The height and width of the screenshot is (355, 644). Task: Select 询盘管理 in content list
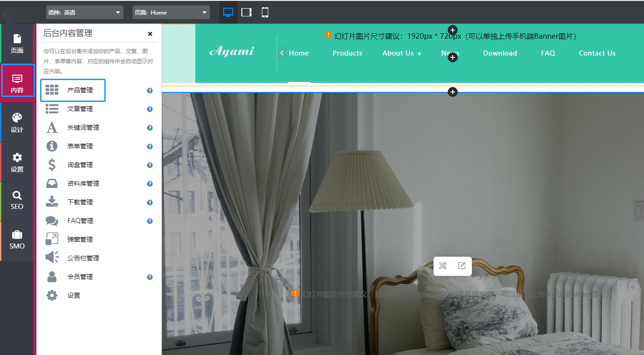(80, 165)
